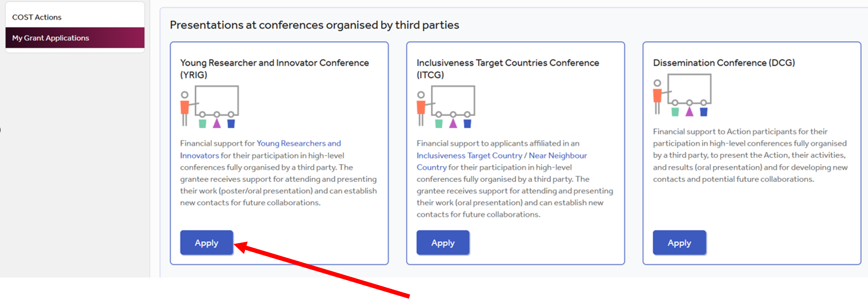
Task: Open the Near Neighbour Country link
Action: [502, 161]
